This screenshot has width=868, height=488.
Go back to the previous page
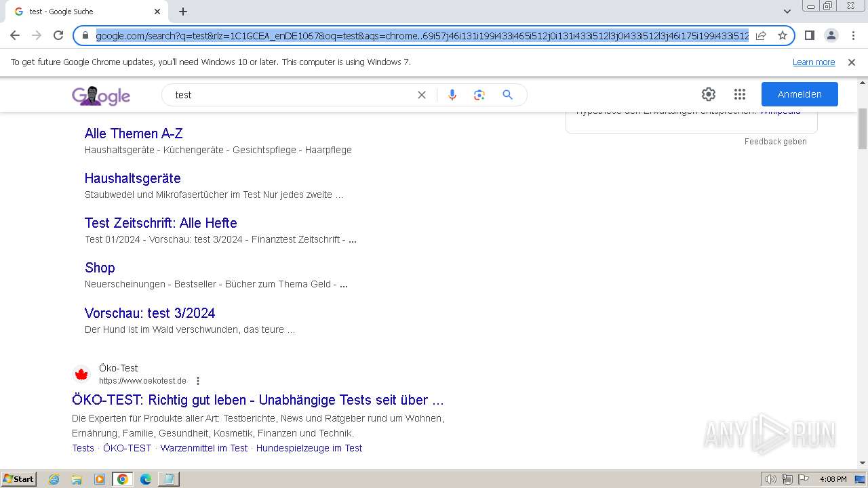click(x=15, y=35)
